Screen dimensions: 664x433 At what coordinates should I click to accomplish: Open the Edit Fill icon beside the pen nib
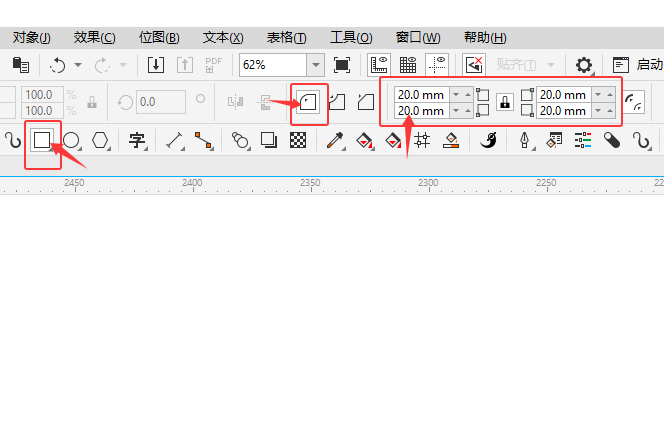(x=554, y=140)
